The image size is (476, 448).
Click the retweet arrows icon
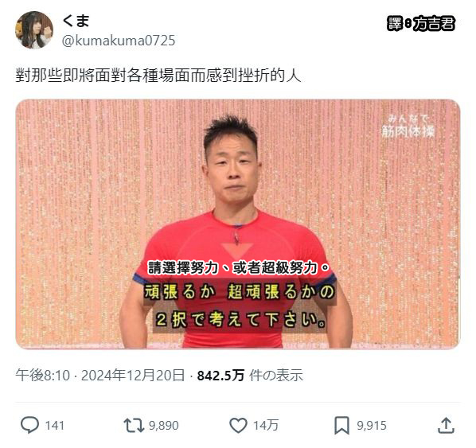click(x=134, y=425)
